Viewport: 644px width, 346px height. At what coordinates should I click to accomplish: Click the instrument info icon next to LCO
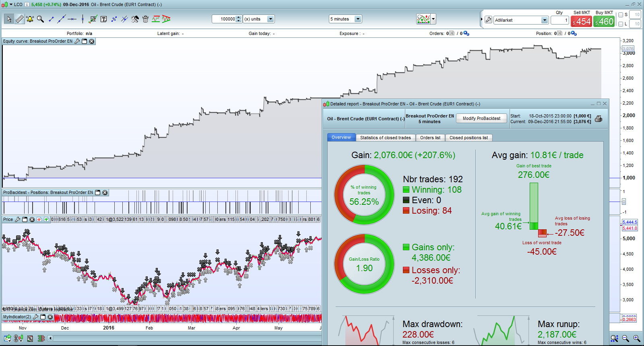pos(27,4)
